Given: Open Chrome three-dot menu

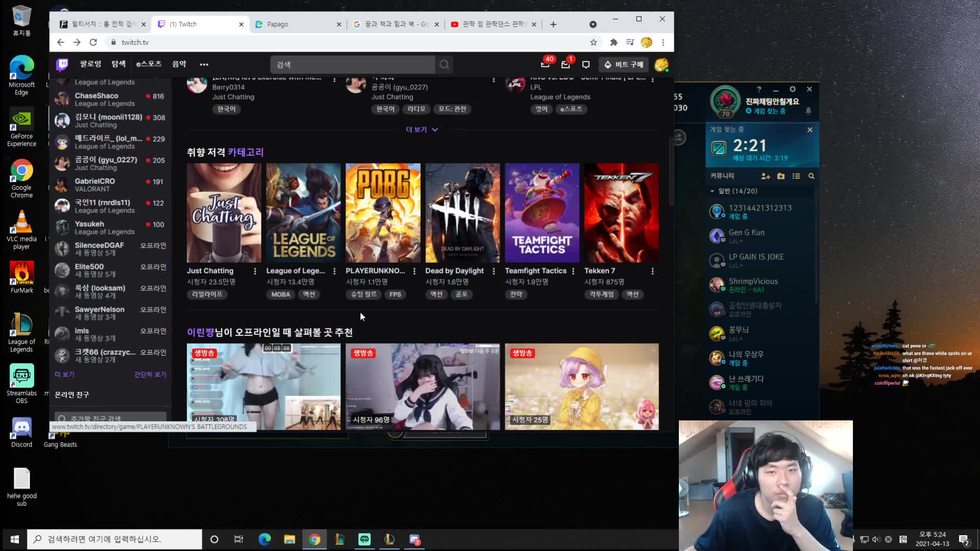Looking at the screenshot, I should (x=663, y=42).
